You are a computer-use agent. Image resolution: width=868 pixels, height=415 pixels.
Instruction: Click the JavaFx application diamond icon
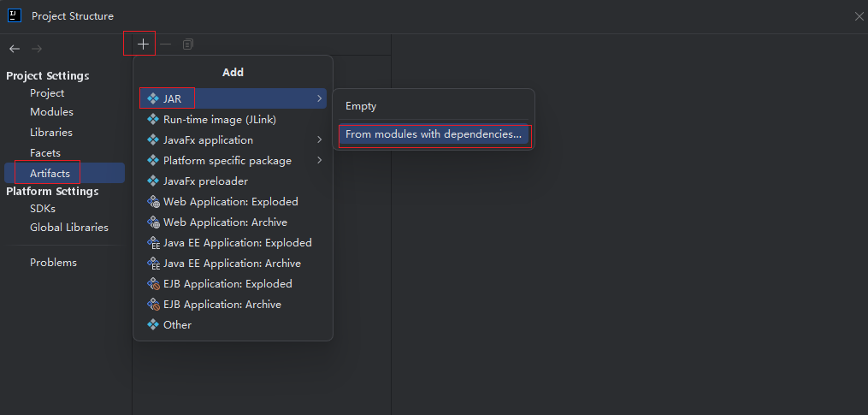point(153,140)
